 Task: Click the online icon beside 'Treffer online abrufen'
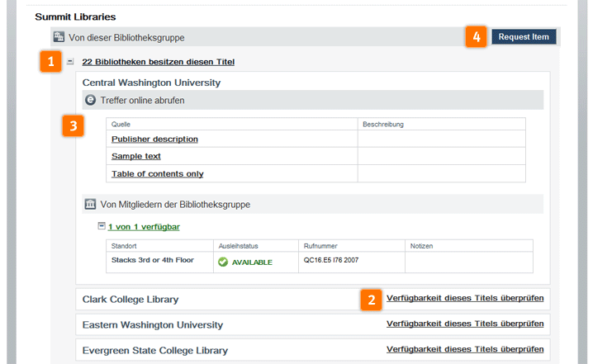pos(91,100)
